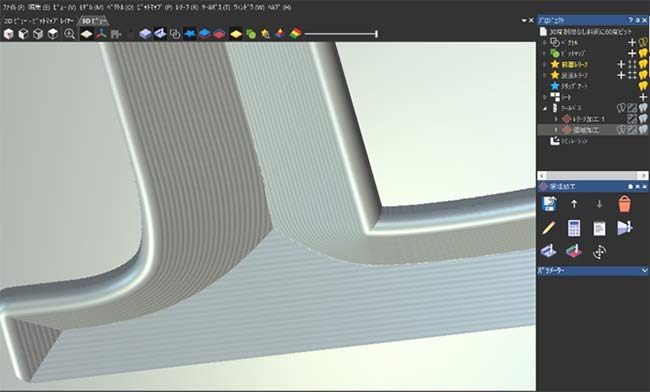Toggle the bitmap row yellow visibility bulb
The width and height of the screenshot is (650, 392).
pyautogui.click(x=643, y=53)
